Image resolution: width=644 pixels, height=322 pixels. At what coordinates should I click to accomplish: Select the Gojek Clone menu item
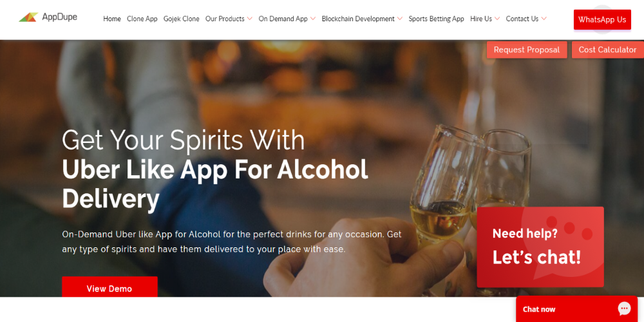[181, 19]
